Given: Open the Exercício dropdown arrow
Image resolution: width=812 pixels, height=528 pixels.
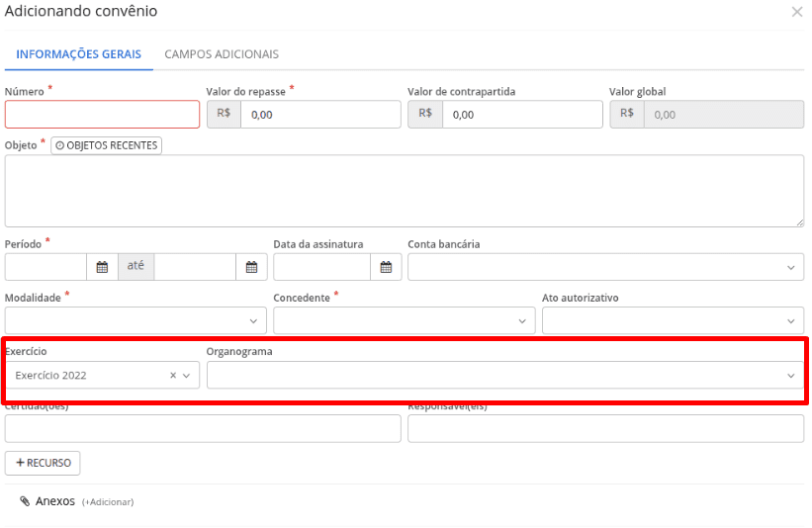Looking at the screenshot, I should pos(186,376).
